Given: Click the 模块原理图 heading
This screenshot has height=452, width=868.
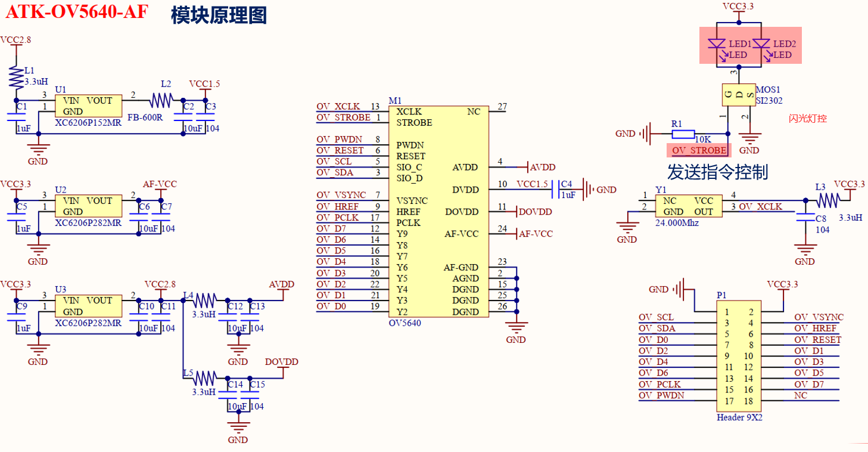Looking at the screenshot, I should (219, 15).
